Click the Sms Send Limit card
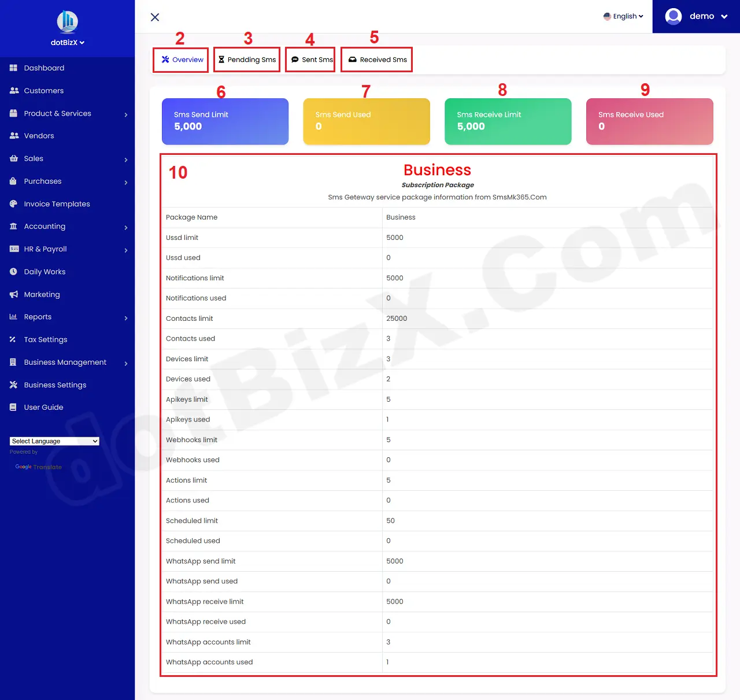The height and width of the screenshot is (700, 740). 225,121
